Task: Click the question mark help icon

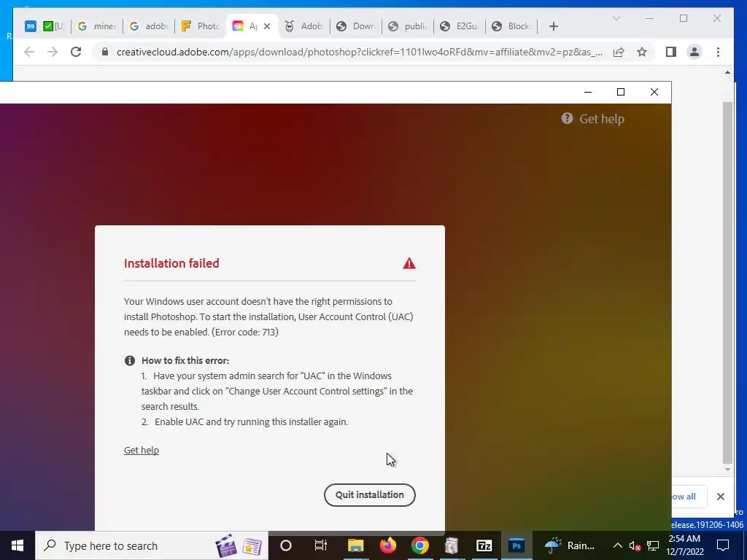Action: 566,119
